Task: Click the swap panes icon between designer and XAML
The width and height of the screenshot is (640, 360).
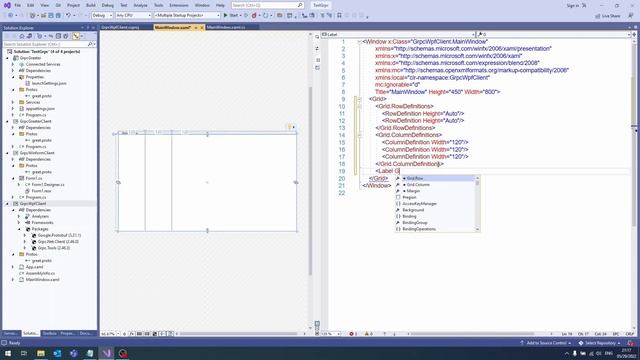Action: (x=317, y=49)
